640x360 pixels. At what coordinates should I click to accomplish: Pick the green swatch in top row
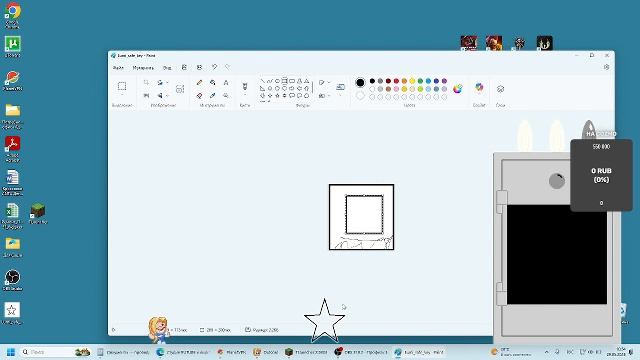tap(420, 81)
